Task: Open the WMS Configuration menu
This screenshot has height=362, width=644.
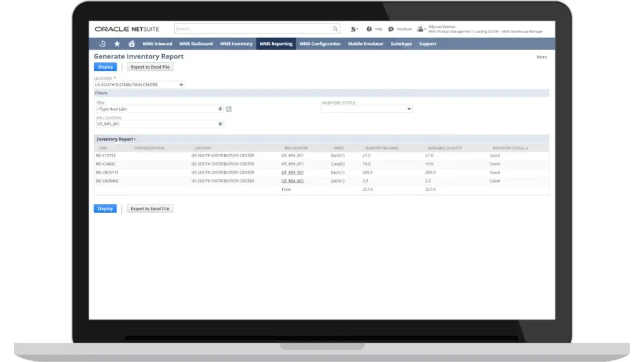Action: coord(320,44)
